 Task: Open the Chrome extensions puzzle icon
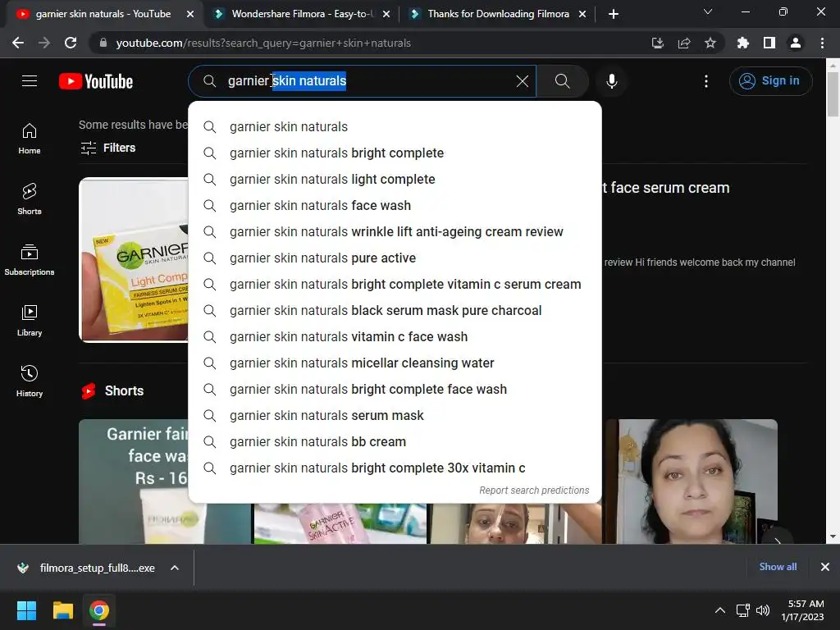pos(742,43)
